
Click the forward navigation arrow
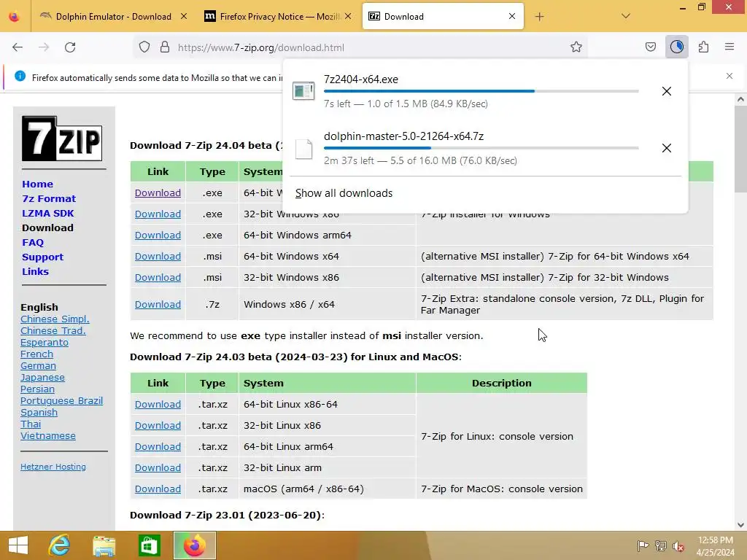point(44,47)
